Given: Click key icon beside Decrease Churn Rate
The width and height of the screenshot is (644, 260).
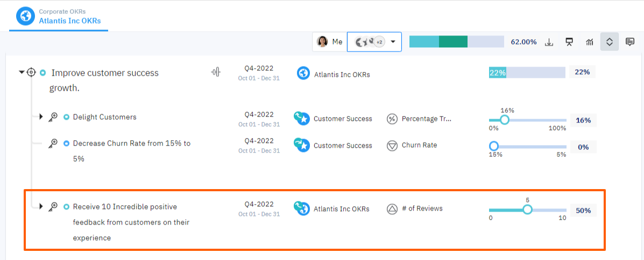Looking at the screenshot, I should point(53,143).
